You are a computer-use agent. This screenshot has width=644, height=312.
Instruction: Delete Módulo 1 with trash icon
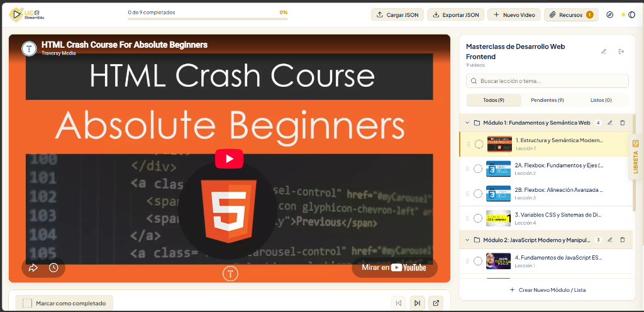click(x=622, y=123)
